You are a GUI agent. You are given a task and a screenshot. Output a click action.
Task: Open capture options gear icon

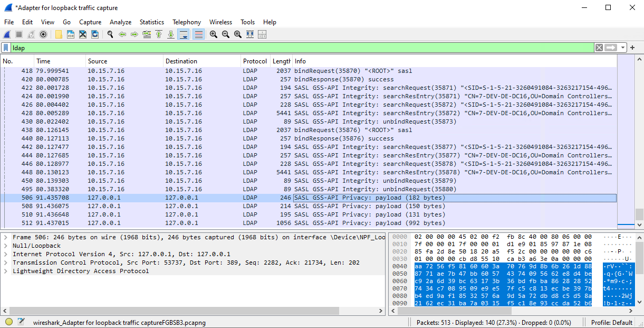[x=43, y=34]
